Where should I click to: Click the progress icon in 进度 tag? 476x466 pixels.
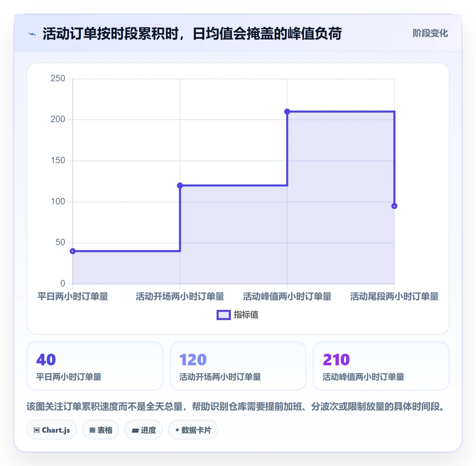135,430
